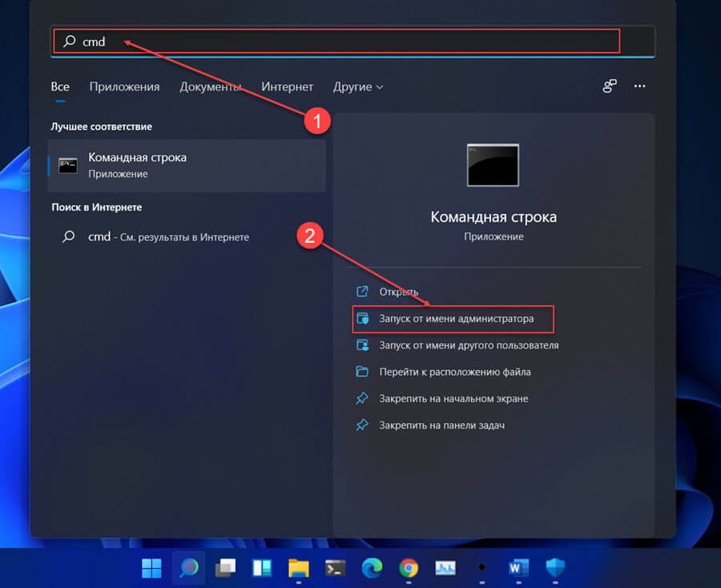Click the Search icon on taskbar
The height and width of the screenshot is (588, 721).
point(188,568)
